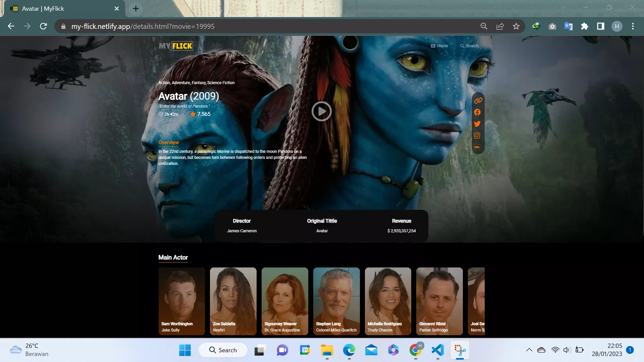Screen dimensions: 644x362
Task: Share this page from the address bar
Action: coord(500,26)
